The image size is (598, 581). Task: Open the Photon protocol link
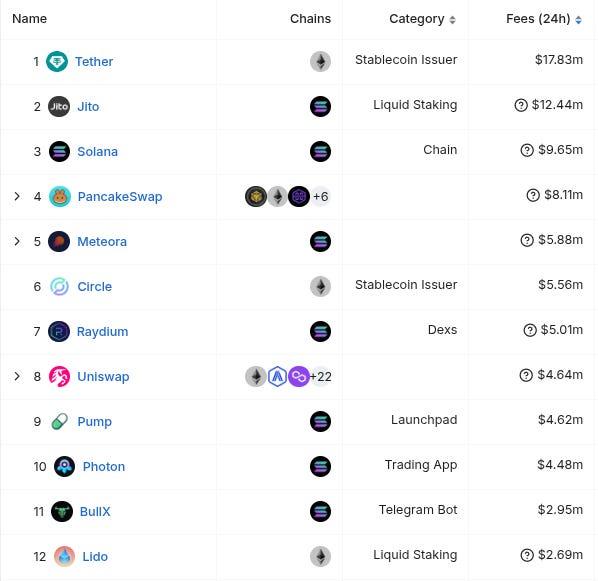coord(104,467)
